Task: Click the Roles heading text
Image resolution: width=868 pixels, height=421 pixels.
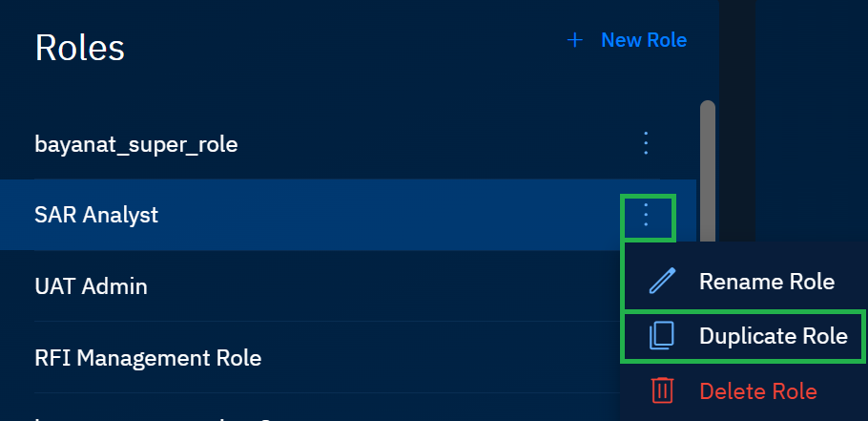Action: pyautogui.click(x=80, y=47)
